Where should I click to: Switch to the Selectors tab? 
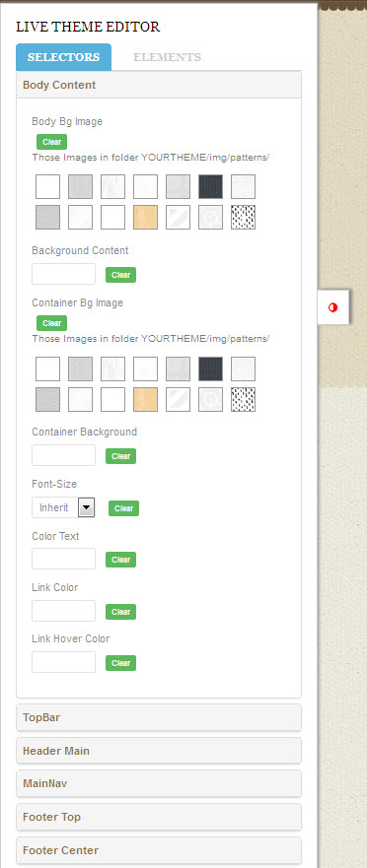(x=64, y=57)
